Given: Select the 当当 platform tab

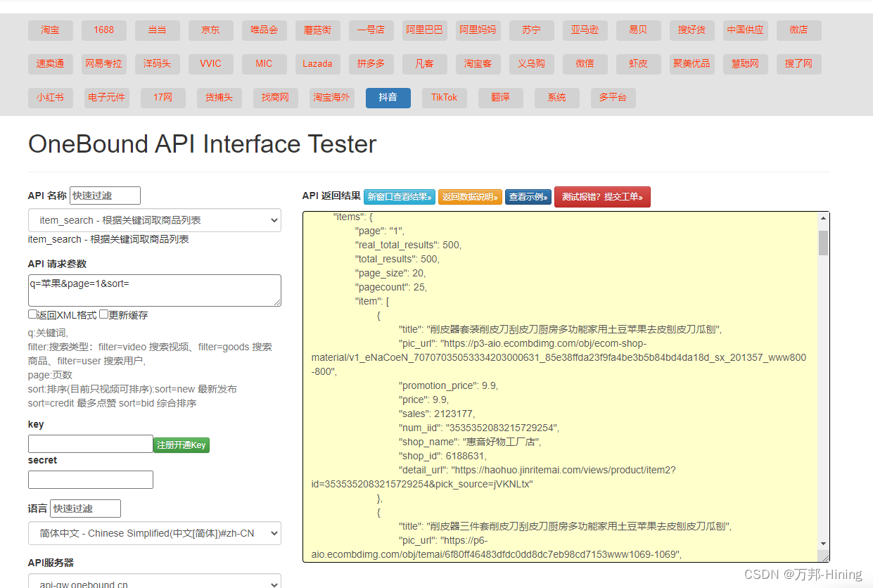Looking at the screenshot, I should (x=157, y=30).
